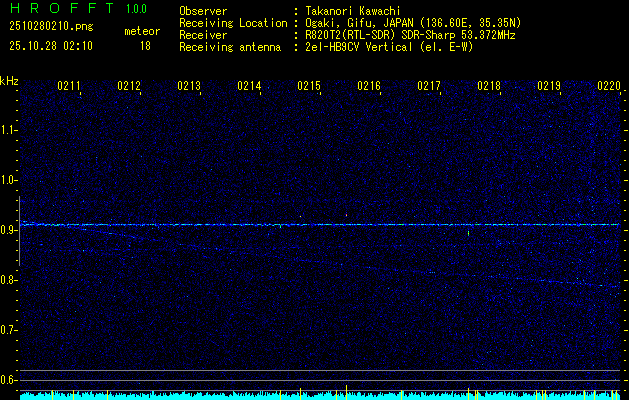Click the 0215 time marker
This screenshot has height=400, width=629.
coord(309,87)
